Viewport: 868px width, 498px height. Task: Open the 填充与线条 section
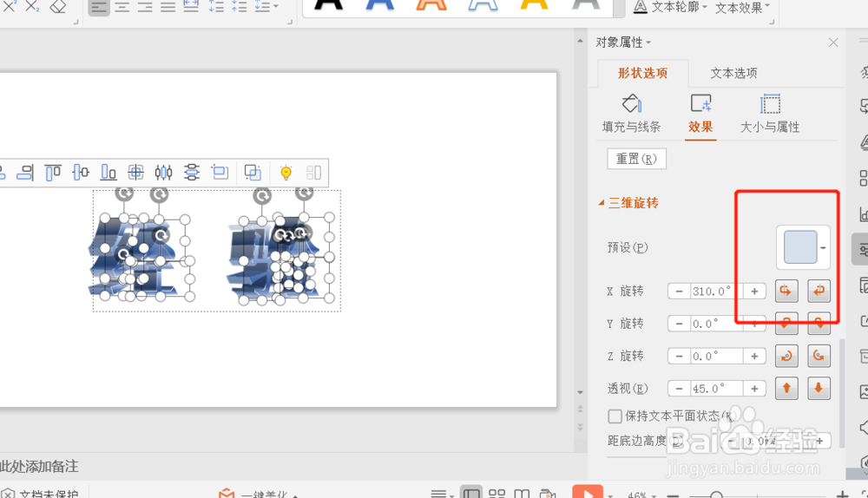(631, 114)
